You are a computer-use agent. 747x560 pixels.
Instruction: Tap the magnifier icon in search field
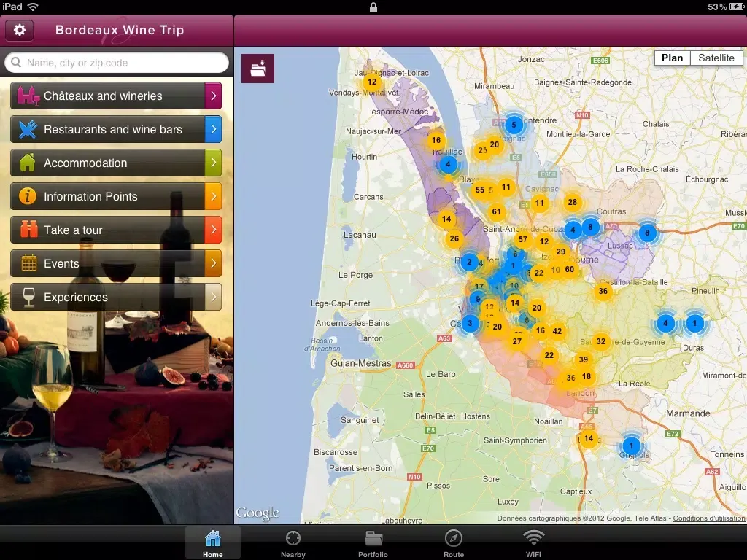tap(16, 63)
